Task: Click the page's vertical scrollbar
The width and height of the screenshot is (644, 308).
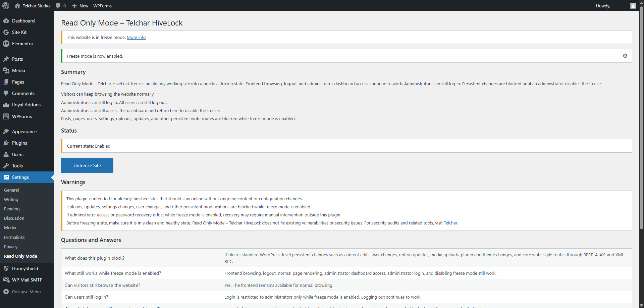Action: [x=641, y=117]
